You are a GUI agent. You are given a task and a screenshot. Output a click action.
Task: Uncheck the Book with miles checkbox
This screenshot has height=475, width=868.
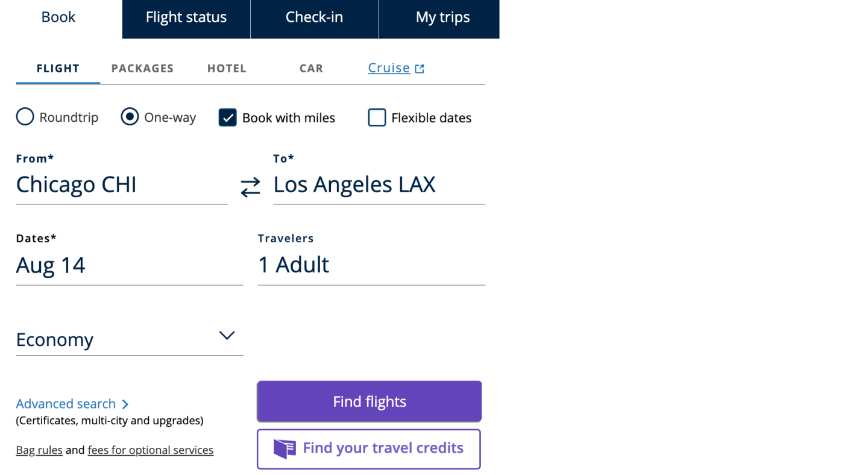point(227,118)
